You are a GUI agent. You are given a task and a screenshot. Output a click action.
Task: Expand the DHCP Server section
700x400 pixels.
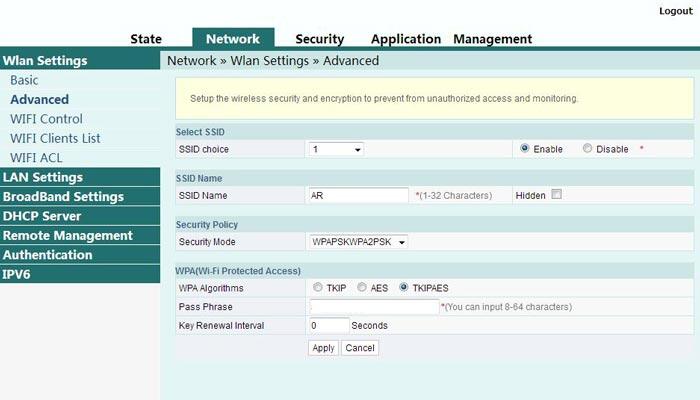[x=42, y=216]
